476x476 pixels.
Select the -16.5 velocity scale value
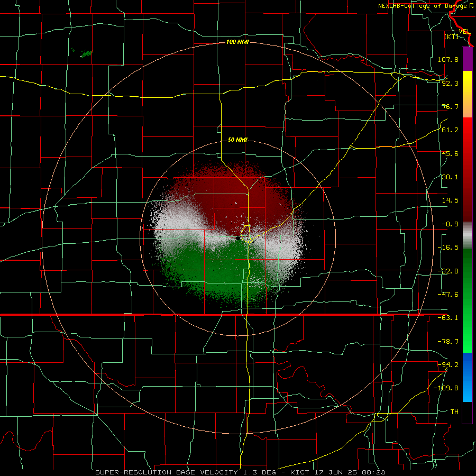[448, 248]
